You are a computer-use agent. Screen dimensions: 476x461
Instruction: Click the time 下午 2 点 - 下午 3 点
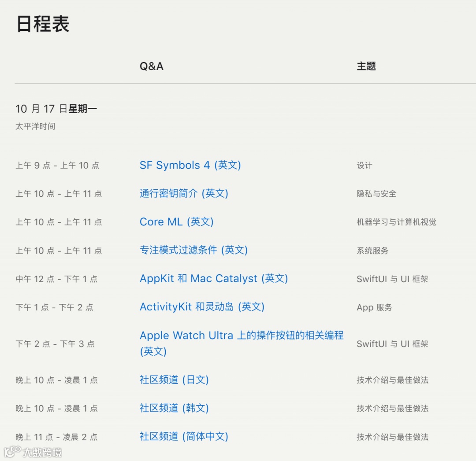55,344
